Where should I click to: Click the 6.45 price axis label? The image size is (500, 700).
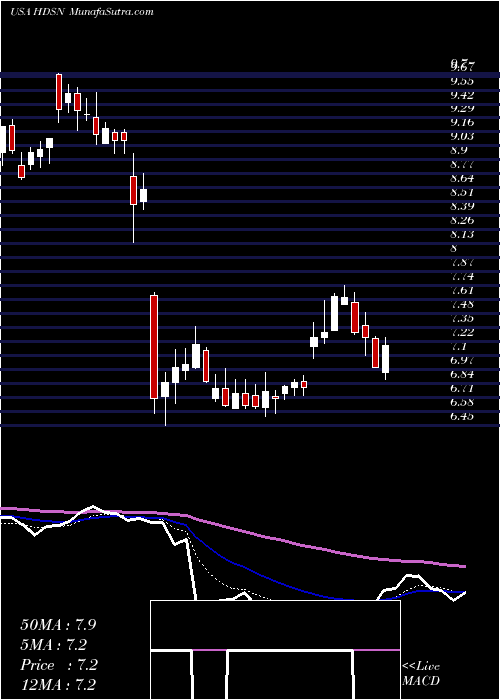[x=462, y=417]
